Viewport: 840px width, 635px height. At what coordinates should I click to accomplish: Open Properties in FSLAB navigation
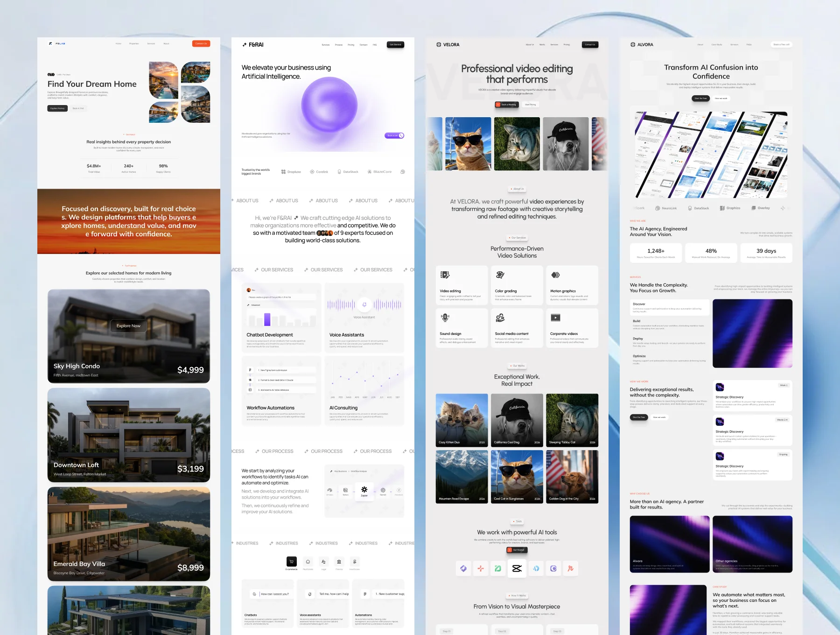point(134,44)
